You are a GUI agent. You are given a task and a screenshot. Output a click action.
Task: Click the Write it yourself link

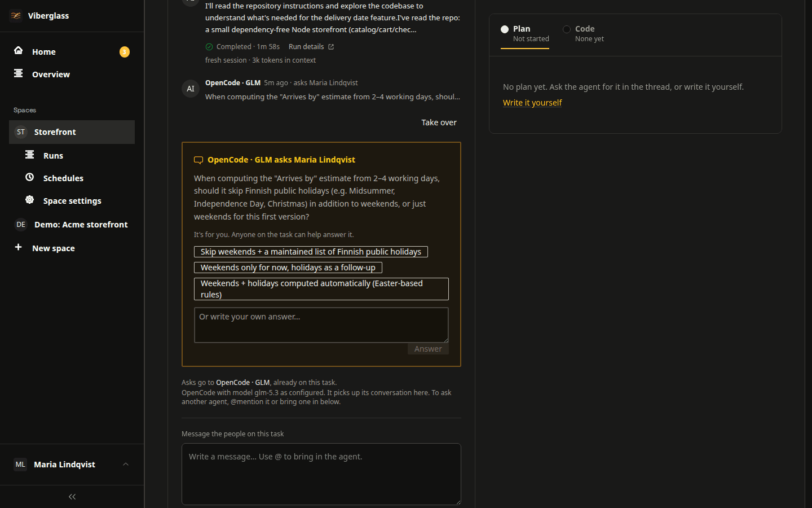tap(532, 103)
